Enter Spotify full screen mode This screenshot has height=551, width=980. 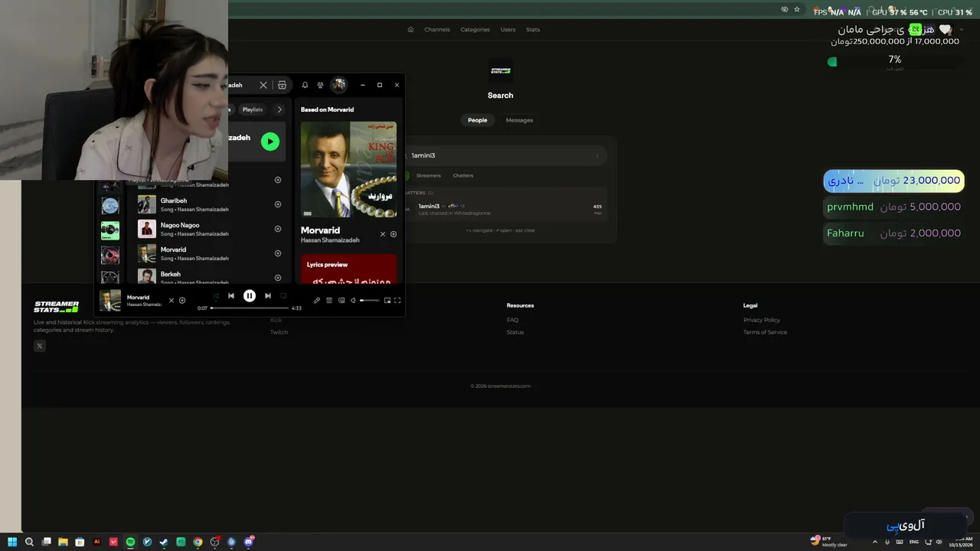[x=397, y=300]
